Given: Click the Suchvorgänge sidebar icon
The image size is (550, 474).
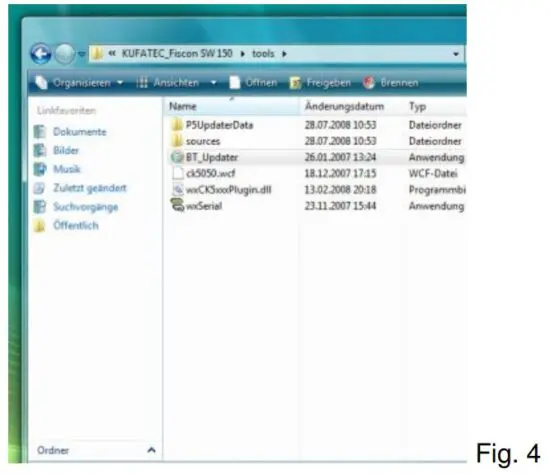Looking at the screenshot, I should 40,207.
